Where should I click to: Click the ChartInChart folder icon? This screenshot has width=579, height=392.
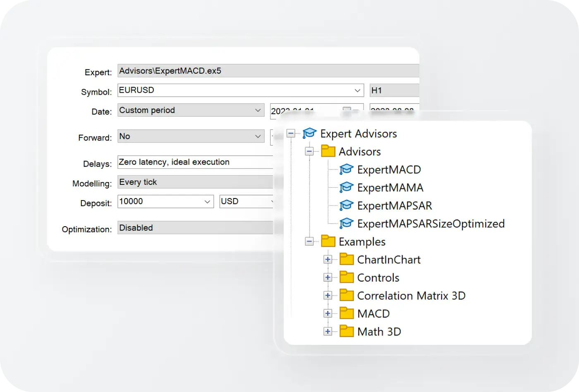pyautogui.click(x=347, y=259)
